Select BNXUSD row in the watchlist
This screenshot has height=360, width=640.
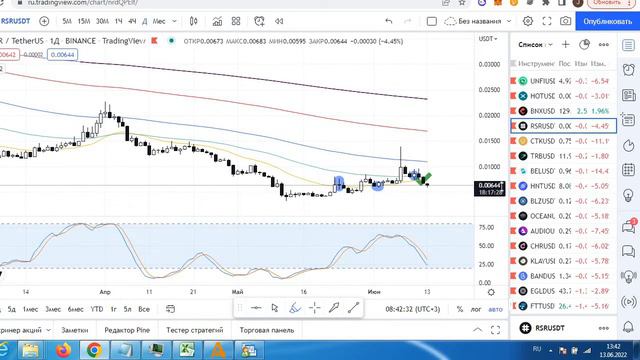pyautogui.click(x=563, y=111)
